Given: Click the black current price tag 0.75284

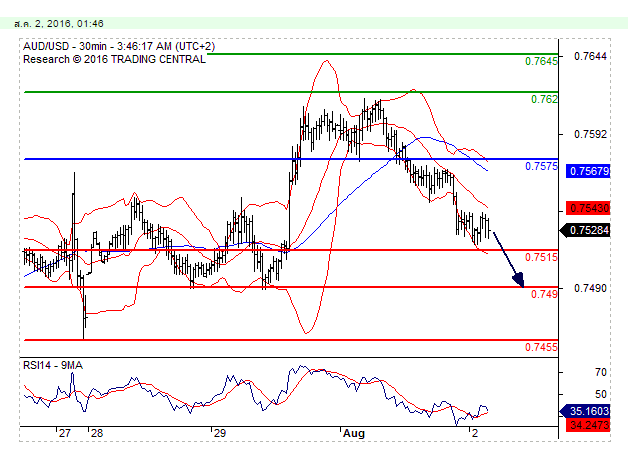Looking at the screenshot, I should [585, 230].
